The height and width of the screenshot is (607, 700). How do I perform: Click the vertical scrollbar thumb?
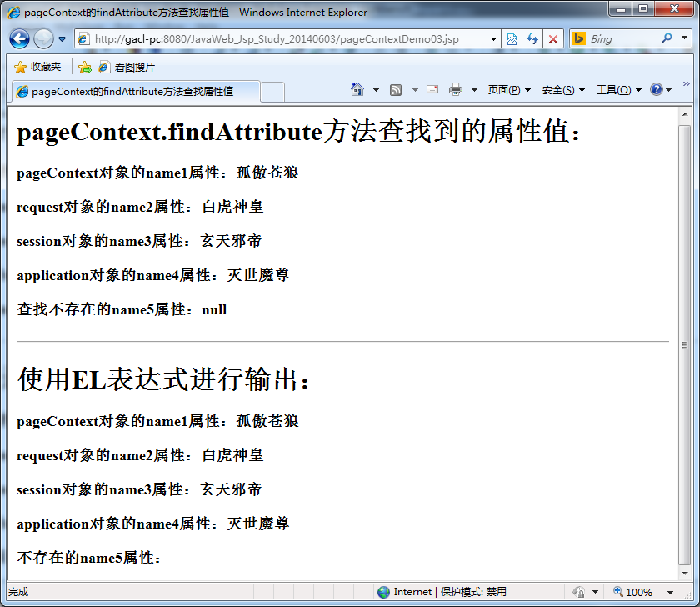pyautogui.click(x=685, y=345)
